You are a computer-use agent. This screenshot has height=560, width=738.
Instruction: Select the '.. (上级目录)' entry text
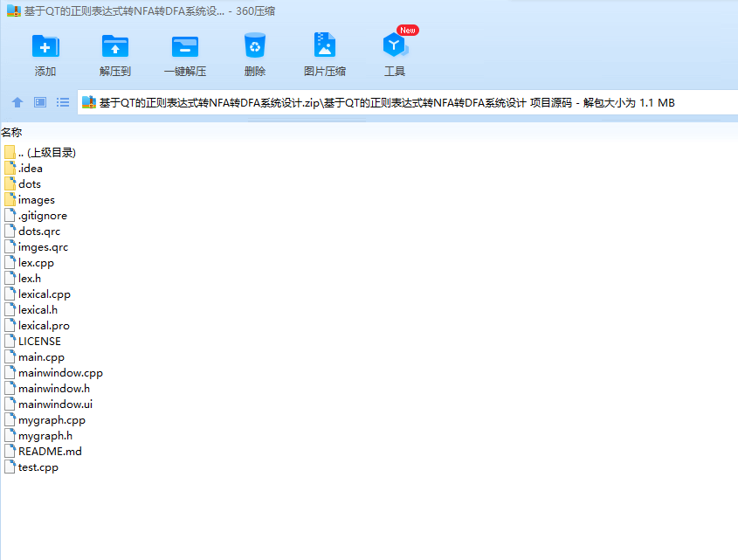pyautogui.click(x=47, y=152)
